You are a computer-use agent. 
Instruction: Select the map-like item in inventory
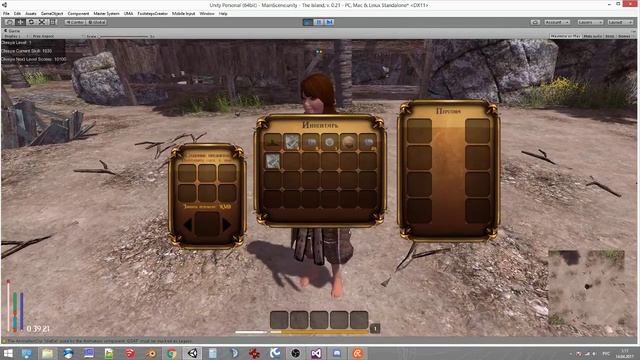pos(291,142)
